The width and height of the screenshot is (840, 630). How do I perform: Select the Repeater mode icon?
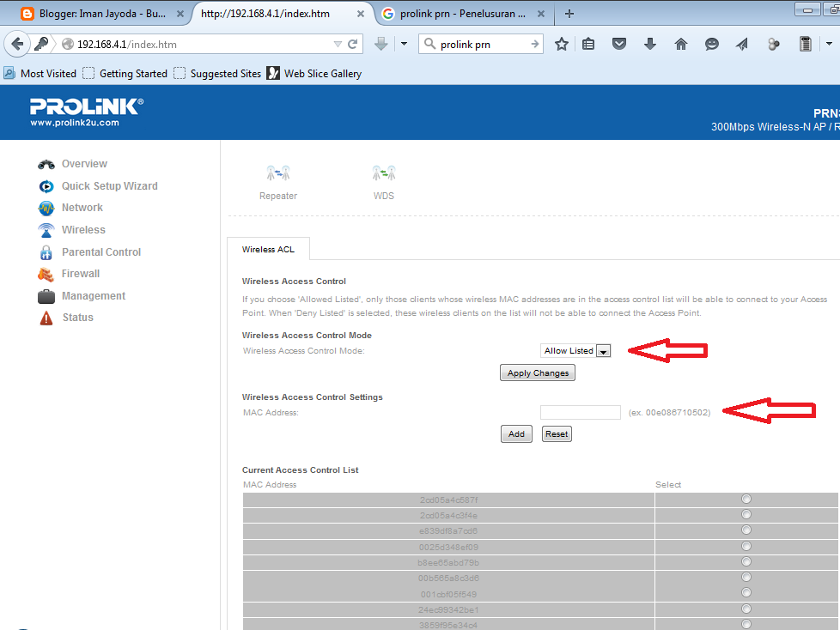[x=278, y=173]
